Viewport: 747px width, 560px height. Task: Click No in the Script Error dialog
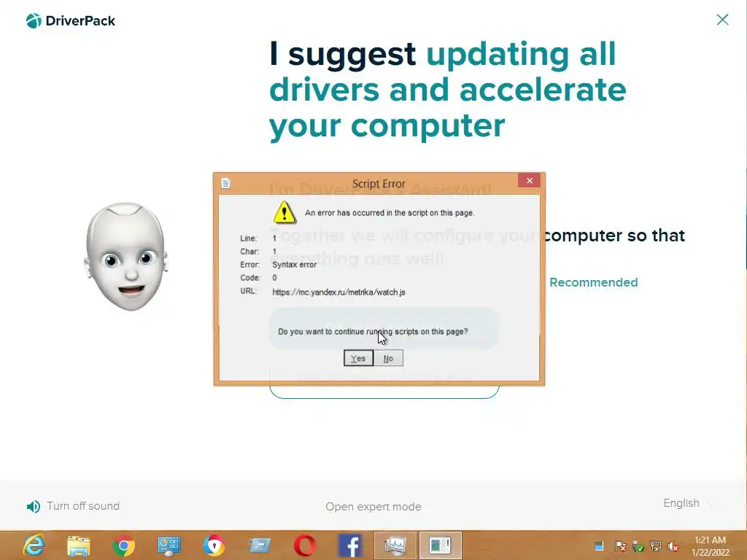(x=388, y=358)
